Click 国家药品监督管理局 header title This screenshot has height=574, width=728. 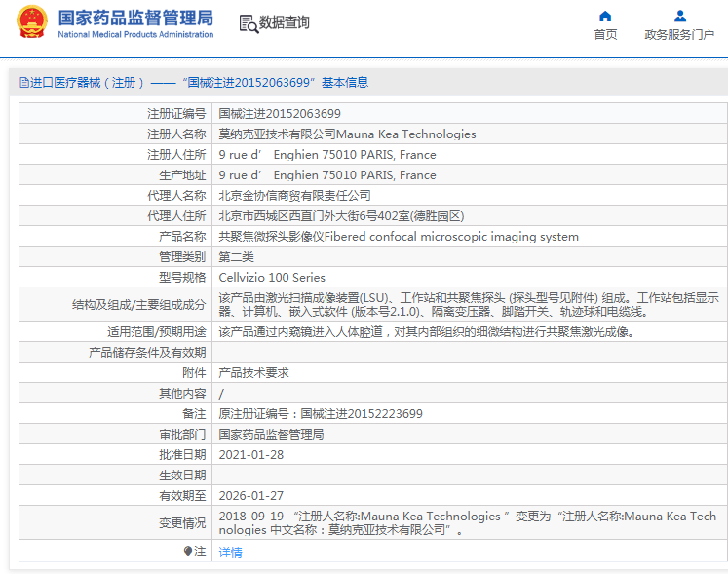click(x=135, y=19)
